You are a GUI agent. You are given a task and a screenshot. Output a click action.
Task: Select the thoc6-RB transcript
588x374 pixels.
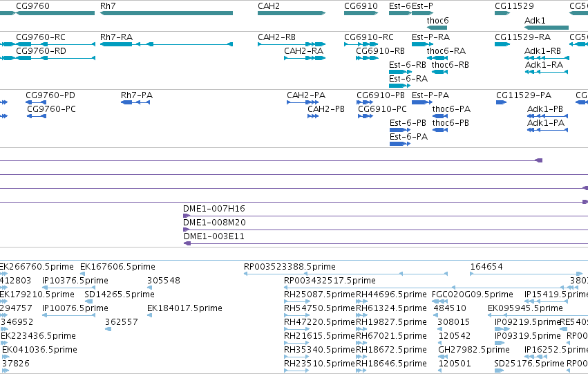tap(439, 72)
